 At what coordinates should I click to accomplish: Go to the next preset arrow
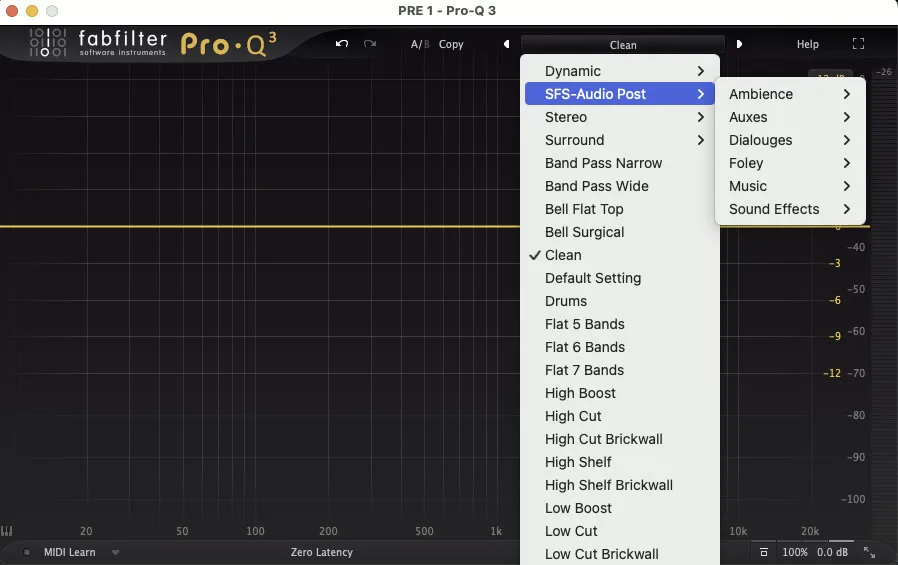(x=739, y=44)
